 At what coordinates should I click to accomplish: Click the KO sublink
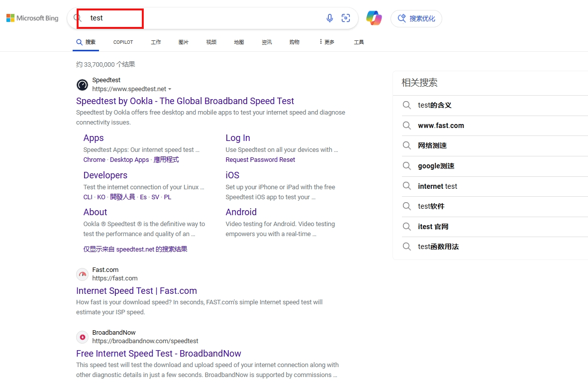click(x=101, y=197)
